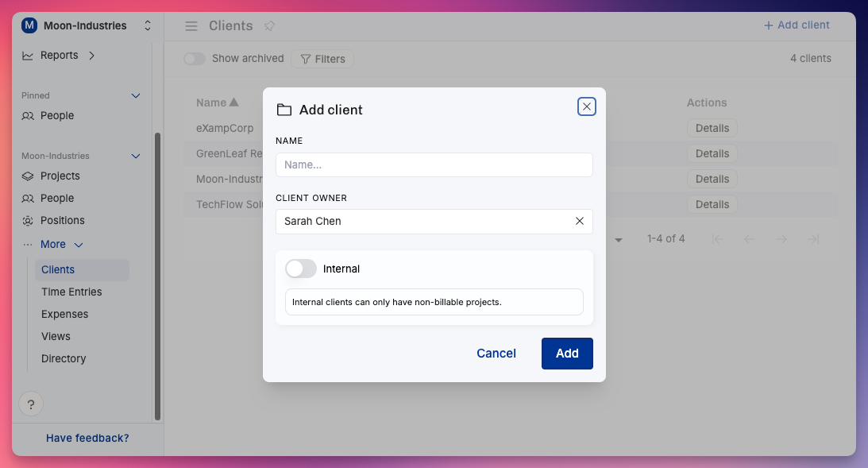This screenshot has width=868, height=468.
Task: Open Details for GreenLeaf row
Action: pos(712,153)
